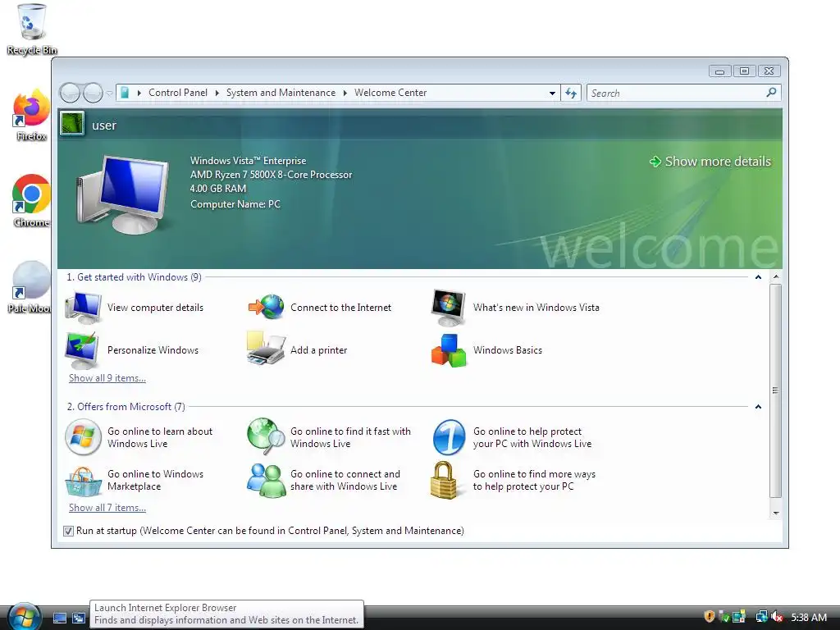Select the Chrome desktop shortcut
The height and width of the screenshot is (630, 840).
pyautogui.click(x=32, y=201)
